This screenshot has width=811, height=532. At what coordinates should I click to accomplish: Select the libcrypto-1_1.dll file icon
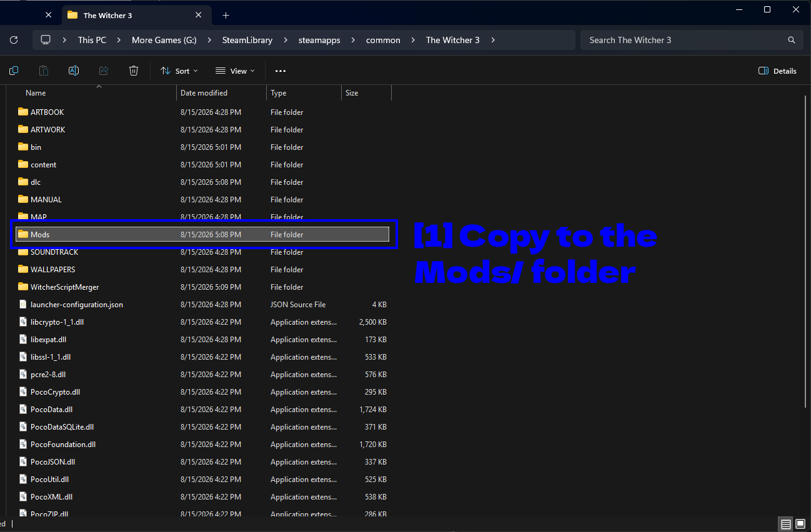point(23,322)
